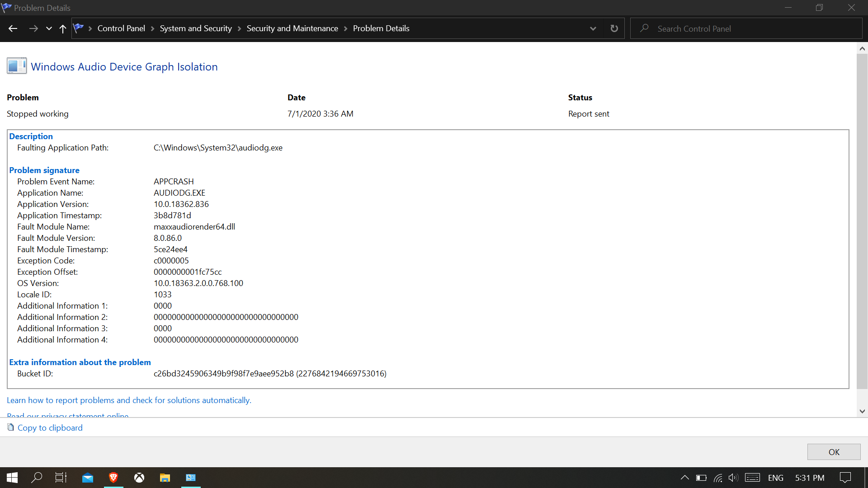Open the Windows Start menu
Screen dimensions: 868x488
point(12,478)
